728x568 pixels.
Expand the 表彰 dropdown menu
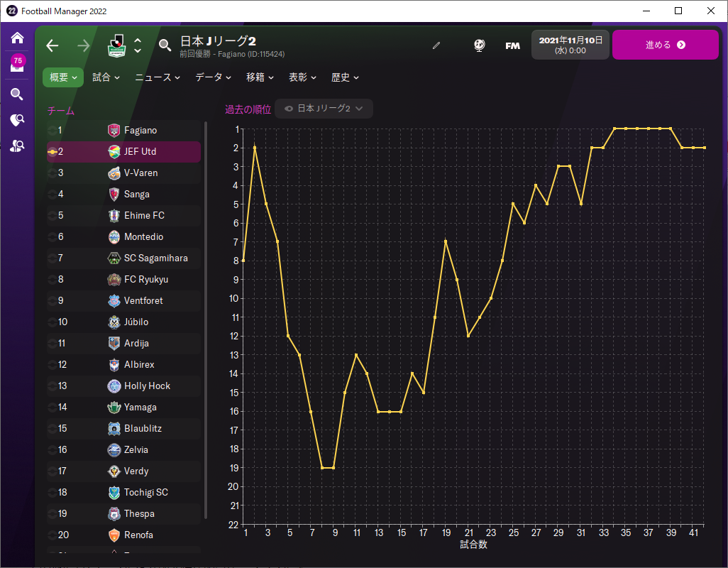click(303, 77)
